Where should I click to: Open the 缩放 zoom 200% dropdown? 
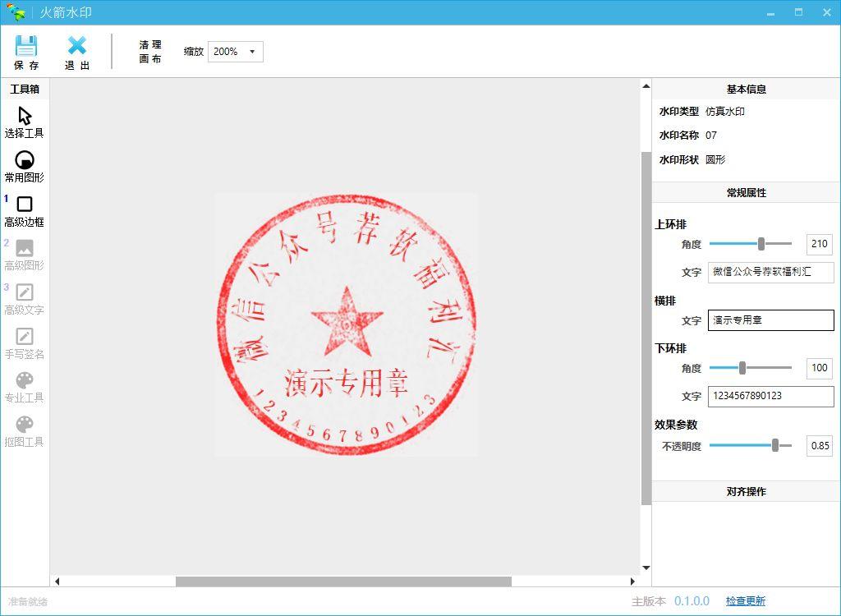tap(236, 52)
